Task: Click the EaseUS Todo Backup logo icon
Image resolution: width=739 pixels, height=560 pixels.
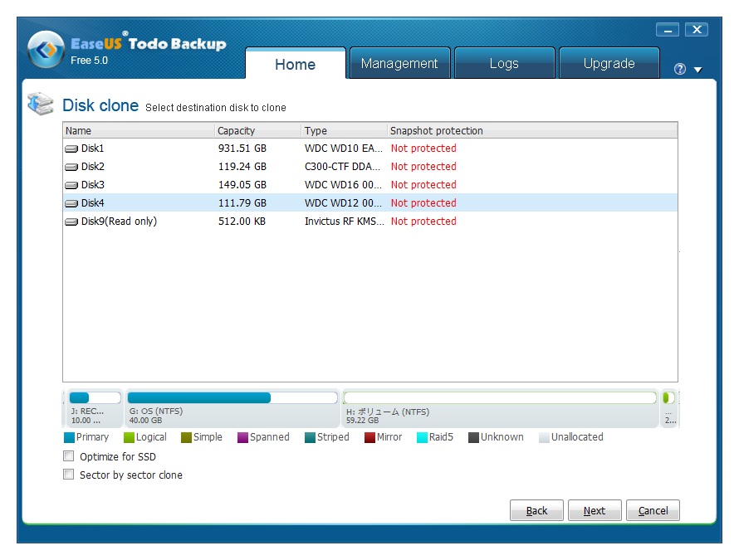Action: (x=45, y=51)
